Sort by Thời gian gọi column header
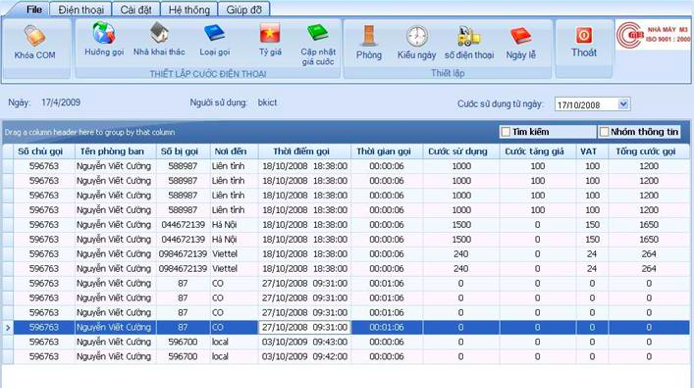 (x=387, y=151)
